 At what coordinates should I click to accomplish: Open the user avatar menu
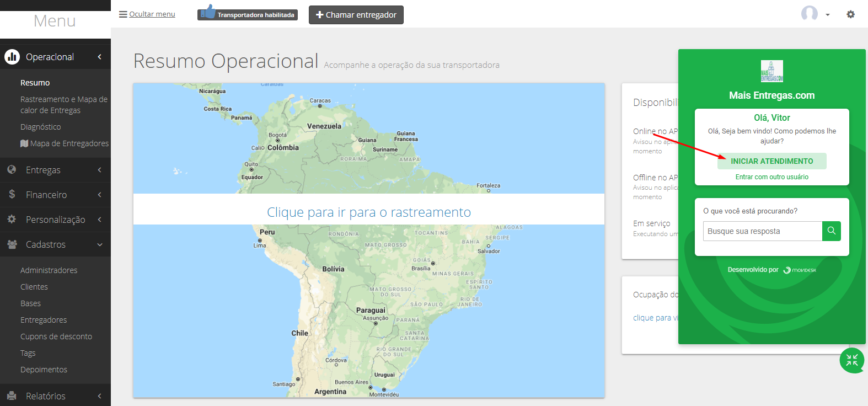(x=810, y=13)
